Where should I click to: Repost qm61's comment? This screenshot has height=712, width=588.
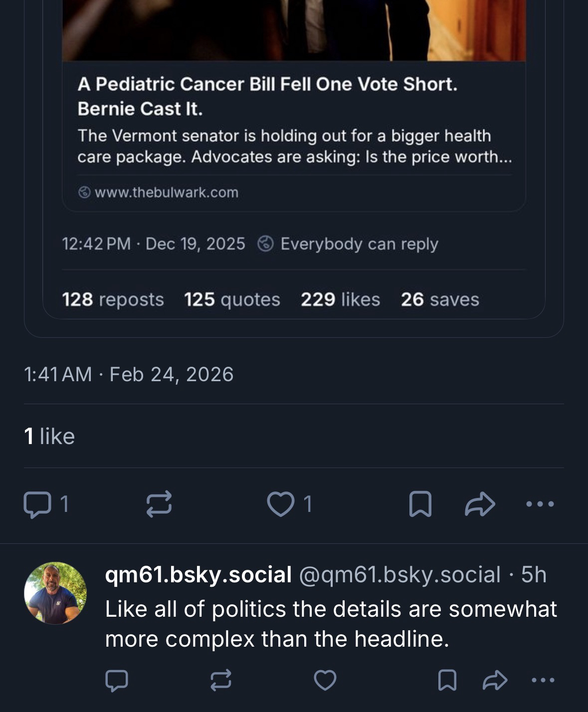pos(220,680)
